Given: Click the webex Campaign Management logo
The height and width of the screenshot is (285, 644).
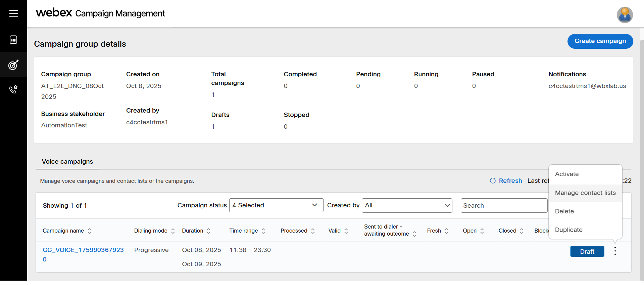Looking at the screenshot, I should point(100,13).
